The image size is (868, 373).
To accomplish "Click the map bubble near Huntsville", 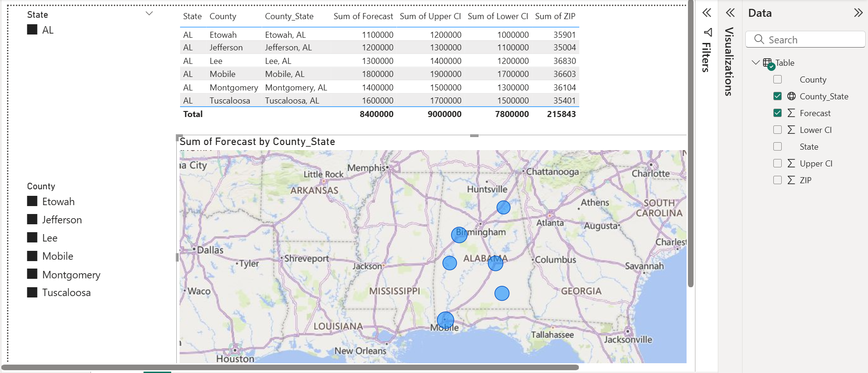I will 503,207.
